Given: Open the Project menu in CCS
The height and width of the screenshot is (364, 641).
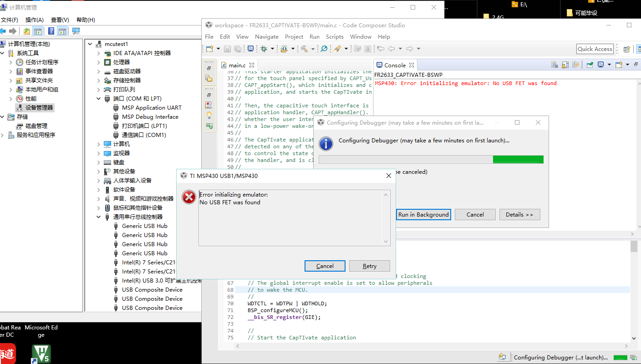Looking at the screenshot, I should [294, 37].
